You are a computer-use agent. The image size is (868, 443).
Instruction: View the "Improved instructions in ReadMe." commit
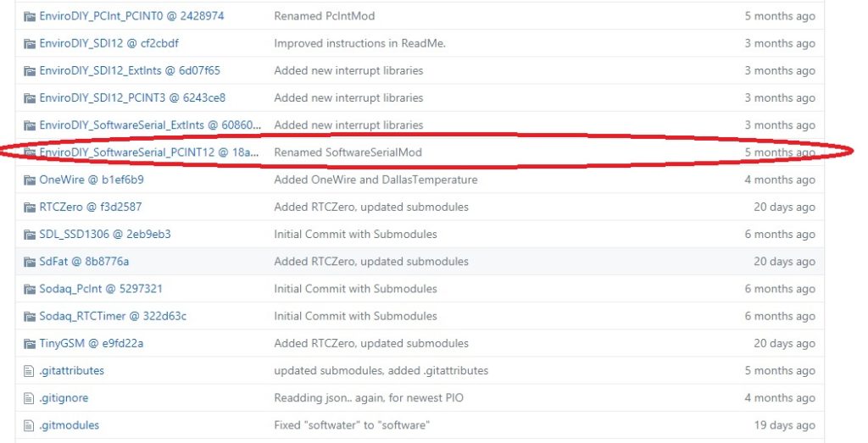point(360,43)
